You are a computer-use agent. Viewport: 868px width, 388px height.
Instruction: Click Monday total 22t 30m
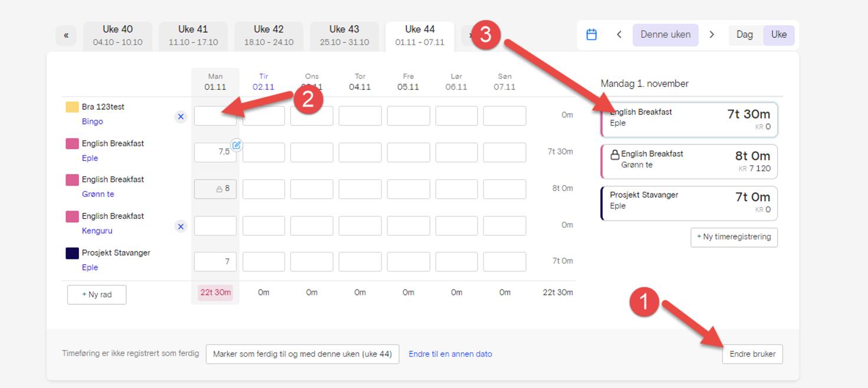215,292
